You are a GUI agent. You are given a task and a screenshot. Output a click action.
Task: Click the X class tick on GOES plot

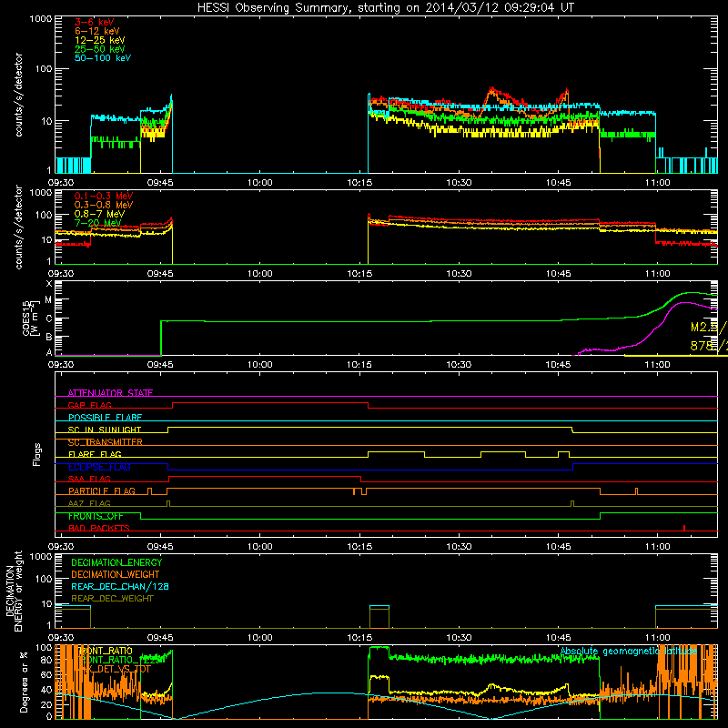pyautogui.click(x=49, y=283)
